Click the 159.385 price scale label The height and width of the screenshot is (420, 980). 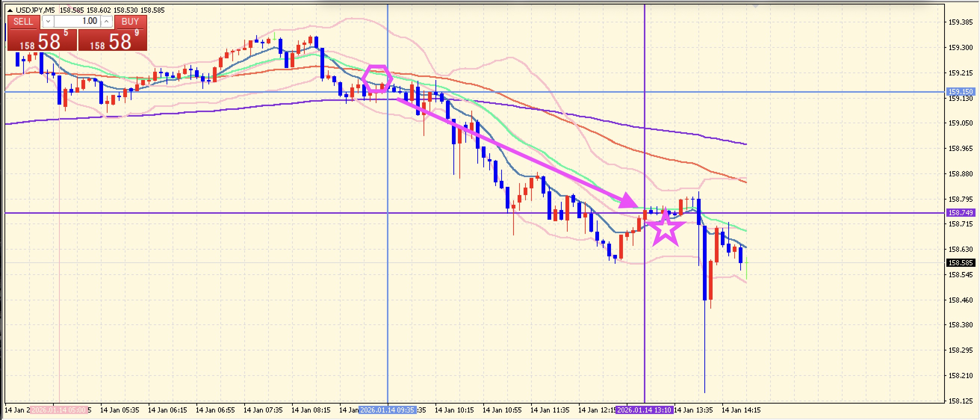click(960, 22)
